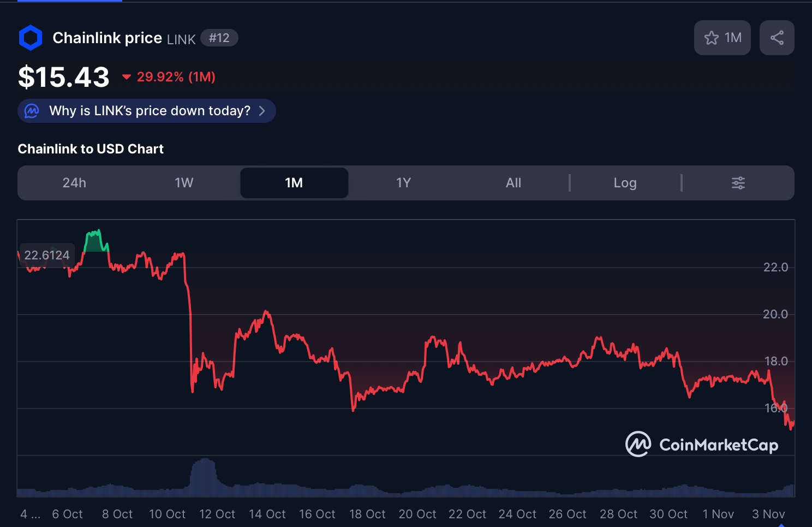Click the 24 Oct date axis label
The image size is (812, 527).
[517, 514]
